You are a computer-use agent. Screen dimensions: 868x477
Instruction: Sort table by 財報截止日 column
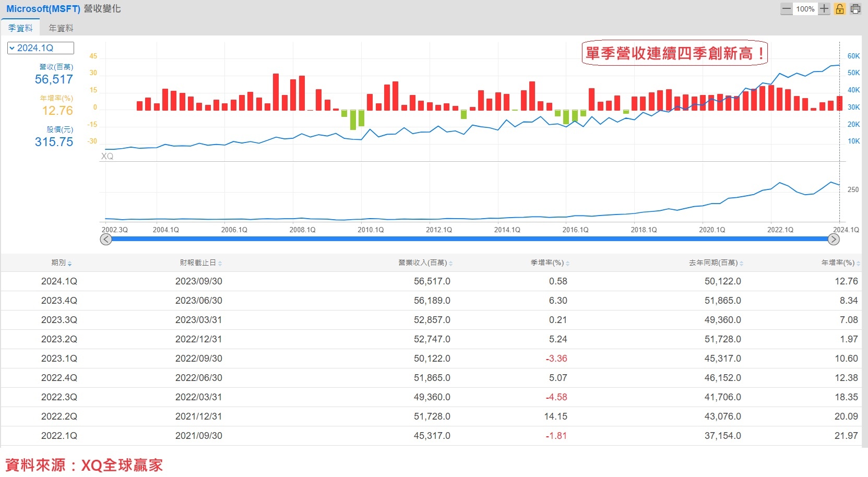coord(201,263)
